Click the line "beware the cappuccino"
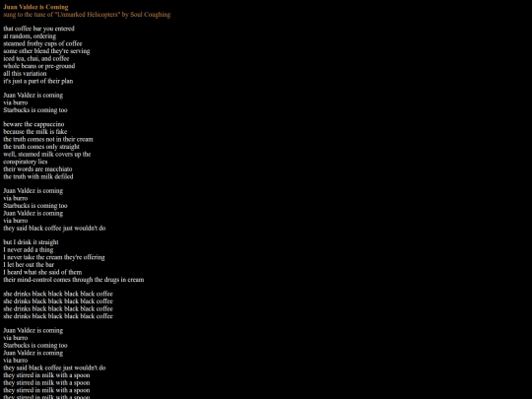Image resolution: width=532 pixels, height=399 pixels. 33,124
